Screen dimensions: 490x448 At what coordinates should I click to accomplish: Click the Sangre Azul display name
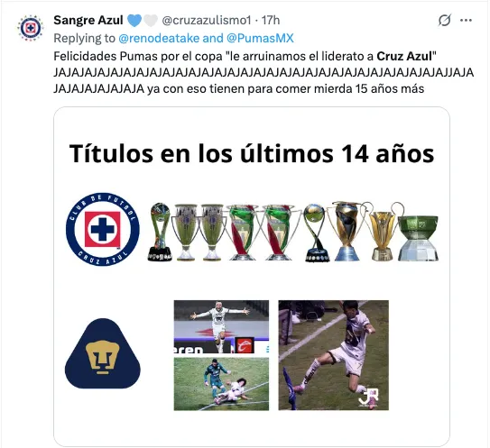(x=88, y=21)
